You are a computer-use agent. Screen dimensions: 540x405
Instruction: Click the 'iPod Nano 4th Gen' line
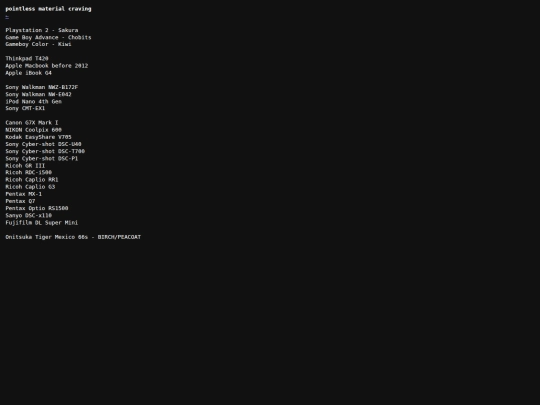click(x=33, y=101)
